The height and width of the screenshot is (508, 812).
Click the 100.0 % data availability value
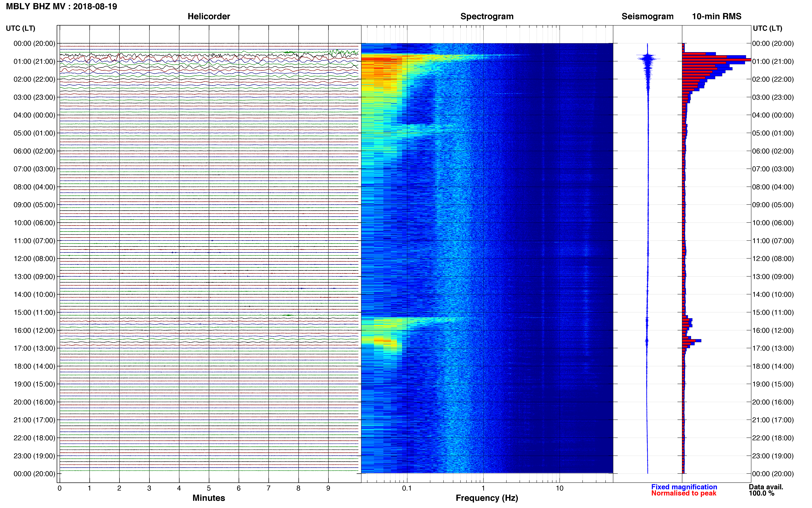coord(762,493)
